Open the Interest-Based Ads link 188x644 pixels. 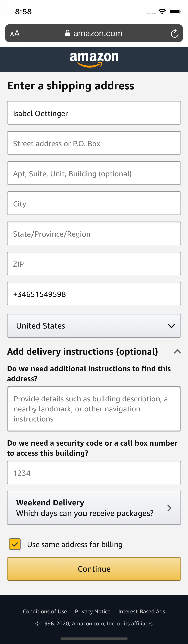click(141, 612)
